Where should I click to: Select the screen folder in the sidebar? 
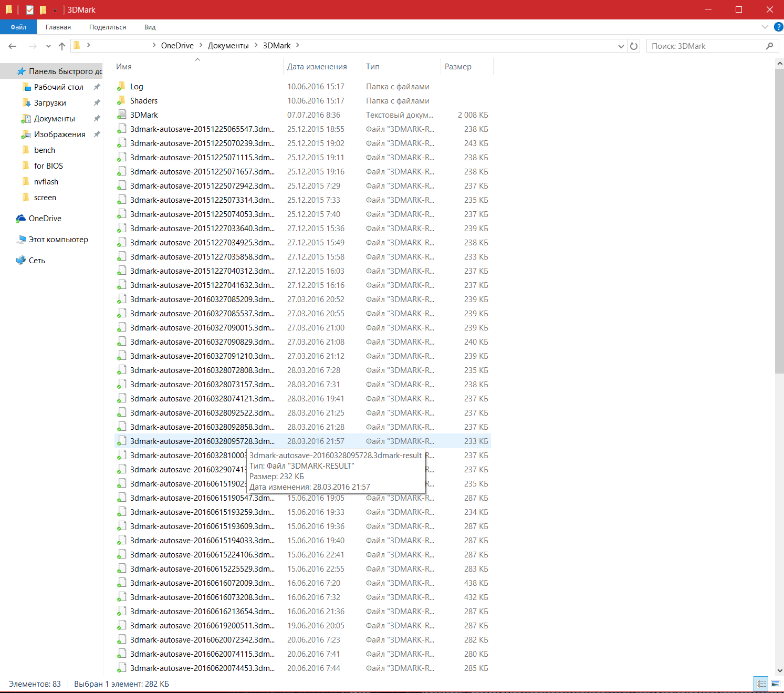[45, 198]
